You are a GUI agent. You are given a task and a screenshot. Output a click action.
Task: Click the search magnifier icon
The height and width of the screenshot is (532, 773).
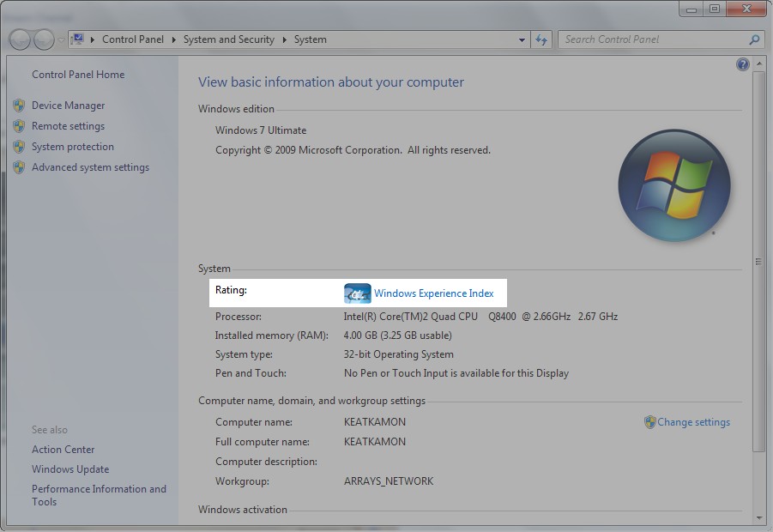click(754, 39)
